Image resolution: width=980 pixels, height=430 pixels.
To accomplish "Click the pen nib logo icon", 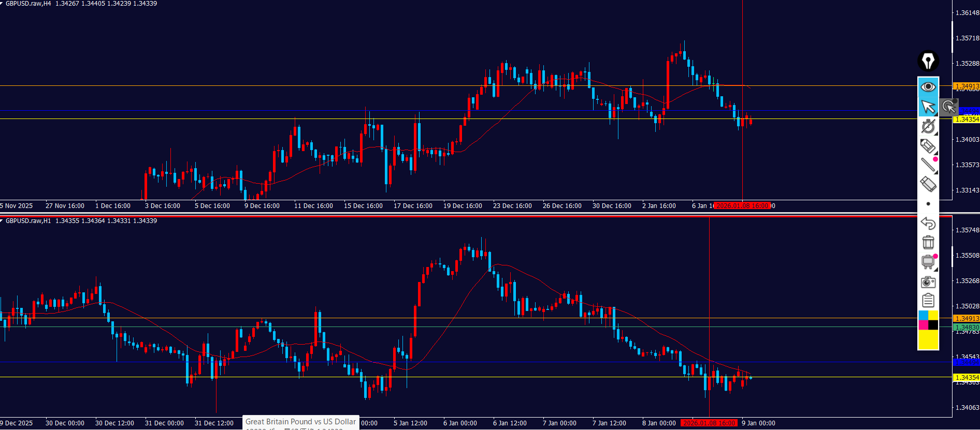I will [x=928, y=61].
